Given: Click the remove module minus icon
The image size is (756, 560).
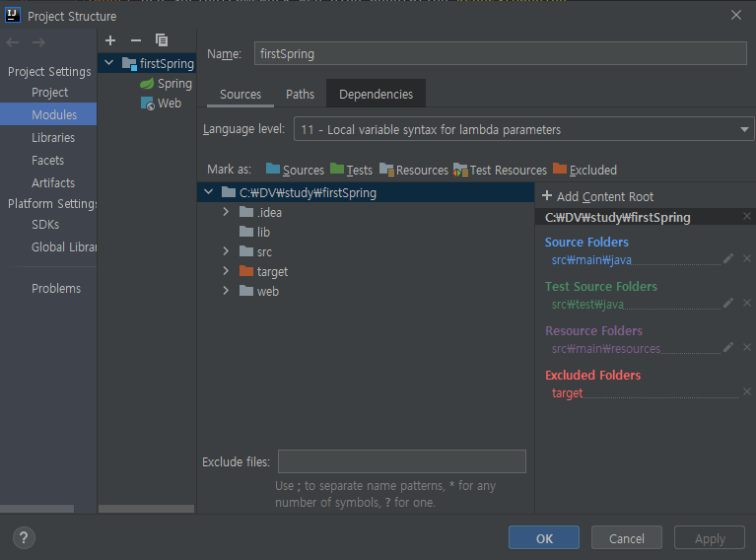Looking at the screenshot, I should tap(136, 40).
